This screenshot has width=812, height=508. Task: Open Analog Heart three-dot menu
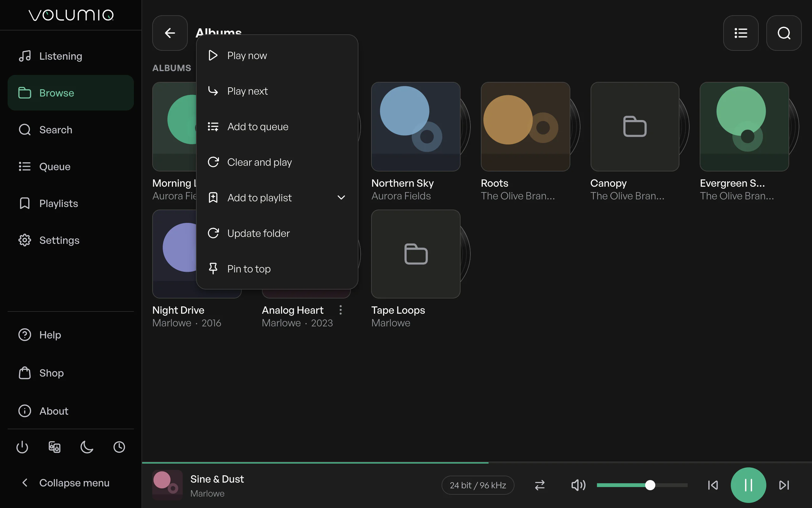coord(341,310)
